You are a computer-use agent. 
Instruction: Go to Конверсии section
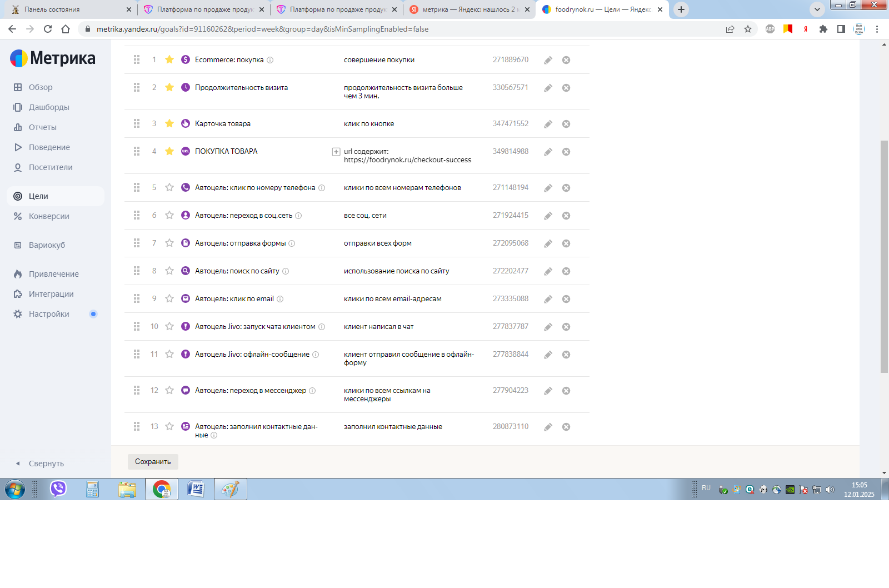click(56, 216)
